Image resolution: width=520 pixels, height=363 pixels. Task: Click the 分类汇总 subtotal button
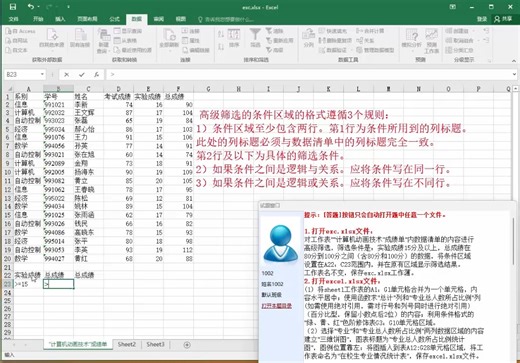(459, 50)
